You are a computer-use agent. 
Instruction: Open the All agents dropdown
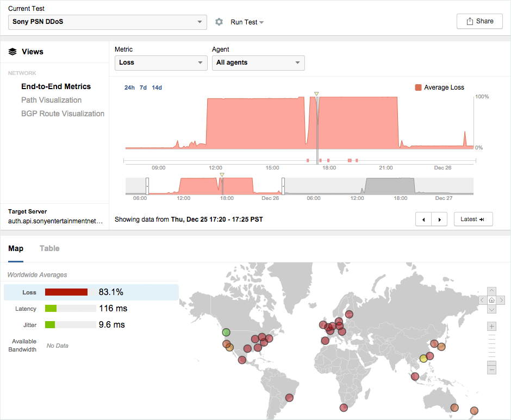[258, 62]
